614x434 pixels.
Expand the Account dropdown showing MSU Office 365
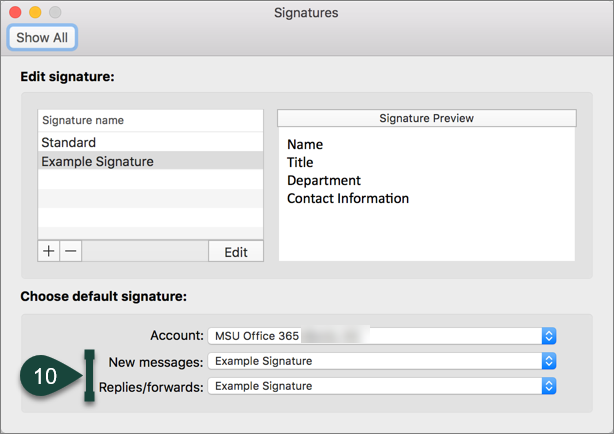pyautogui.click(x=381, y=336)
